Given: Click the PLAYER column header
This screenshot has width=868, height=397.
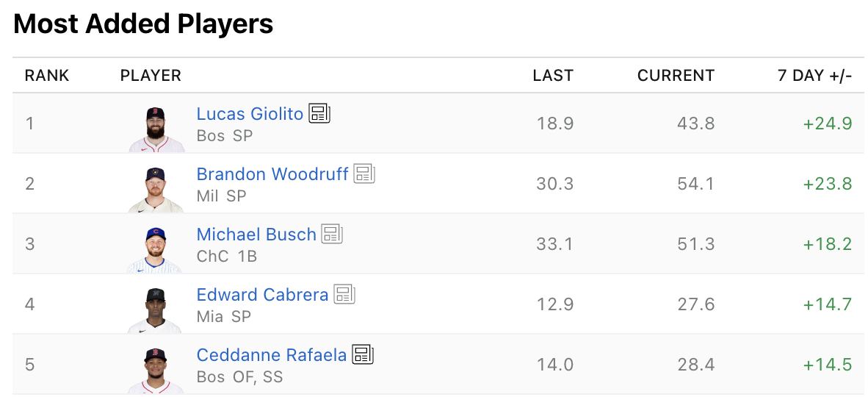Looking at the screenshot, I should click(x=151, y=76).
